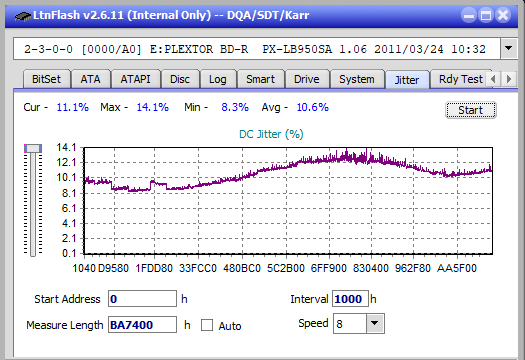The image size is (525, 360).
Task: Expand the drive selection dropdown arrow
Action: click(509, 49)
